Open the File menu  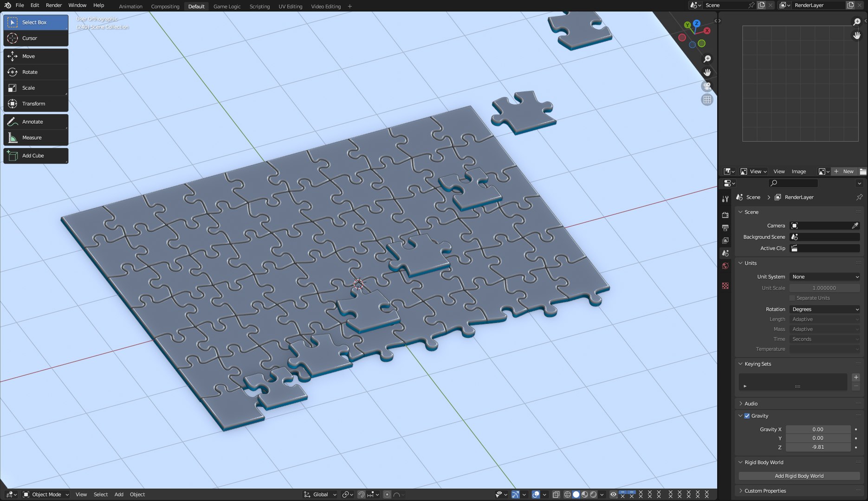point(19,5)
